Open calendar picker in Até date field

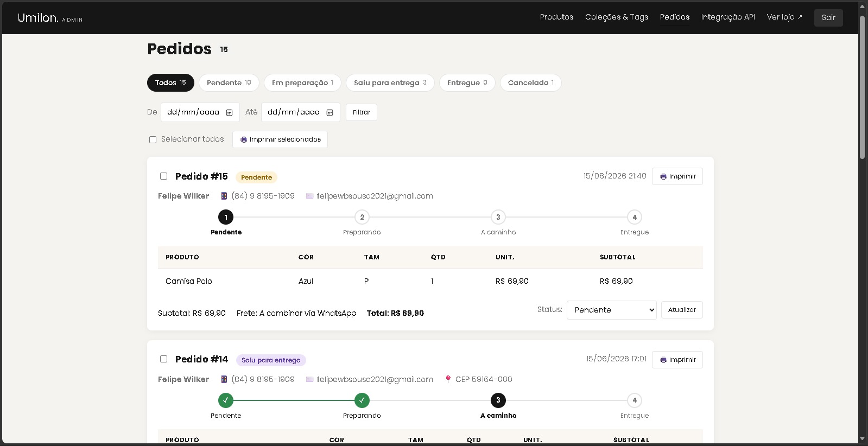(x=330, y=112)
